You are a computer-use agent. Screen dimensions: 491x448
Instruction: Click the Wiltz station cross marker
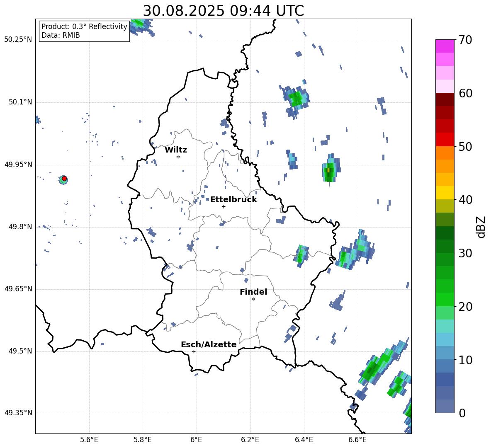click(x=178, y=157)
